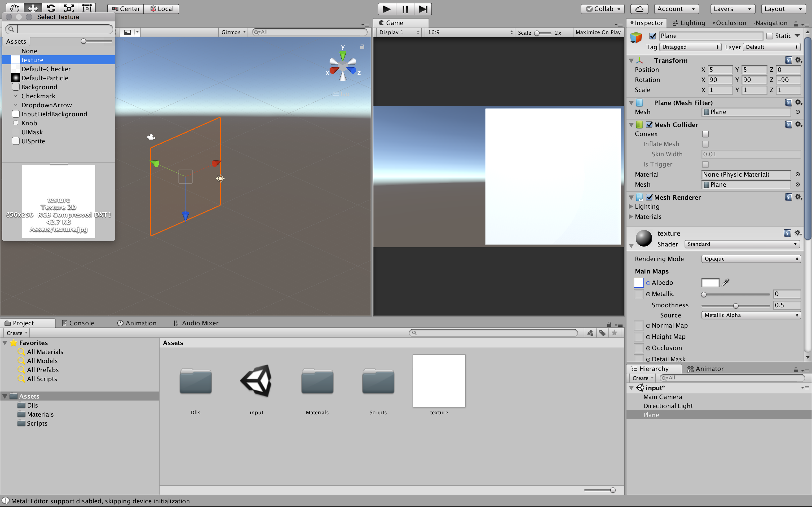Toggle the Static checkbox
The height and width of the screenshot is (507, 812).
[770, 36]
